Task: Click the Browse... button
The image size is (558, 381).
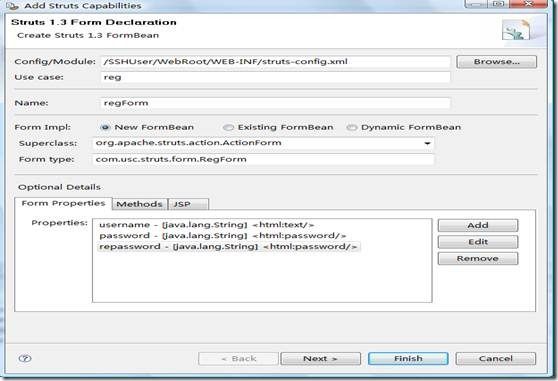Action: pos(496,62)
